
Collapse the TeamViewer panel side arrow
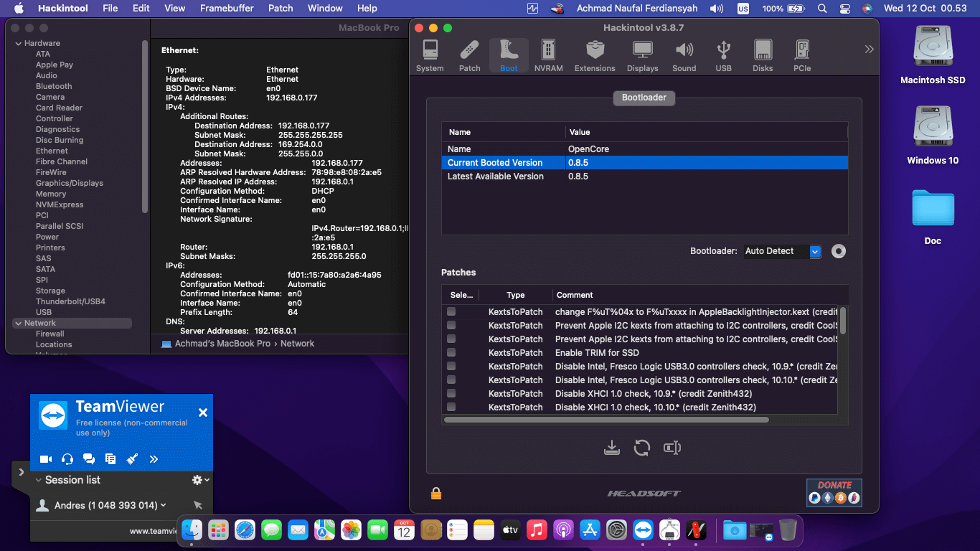point(21,472)
